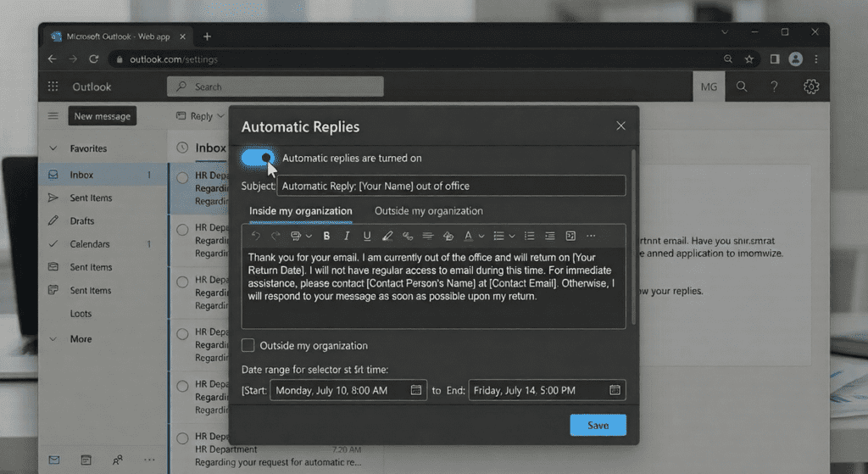Select the 7:20 AM message circle
Image resolution: width=868 pixels, height=474 pixels.
[182, 438]
